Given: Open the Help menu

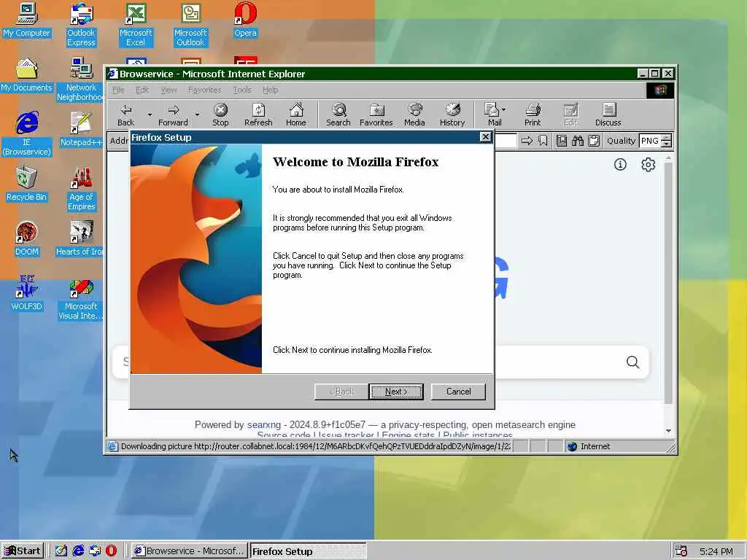Looking at the screenshot, I should [x=270, y=90].
